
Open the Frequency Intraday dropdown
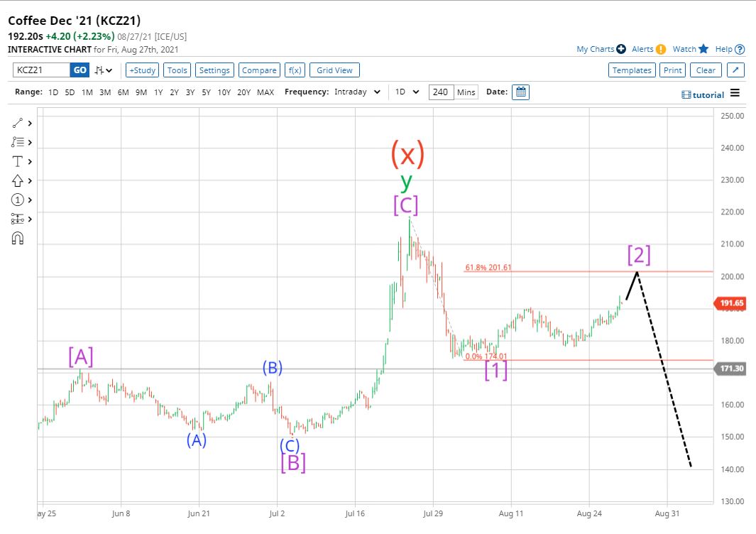357,92
